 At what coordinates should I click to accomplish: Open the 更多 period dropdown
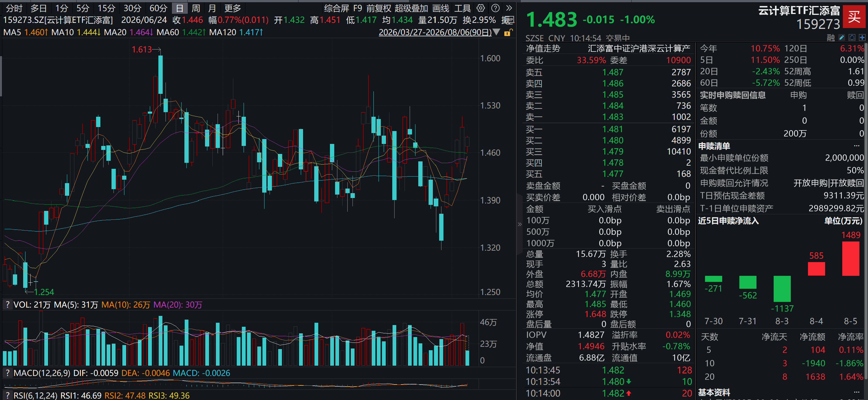(232, 8)
